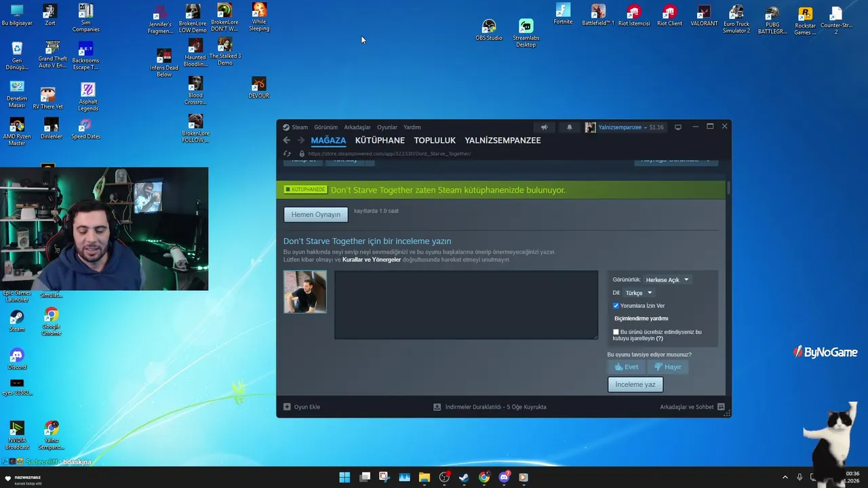Select Google Chrome desktop shortcut
The width and height of the screenshot is (868, 488).
tap(52, 322)
